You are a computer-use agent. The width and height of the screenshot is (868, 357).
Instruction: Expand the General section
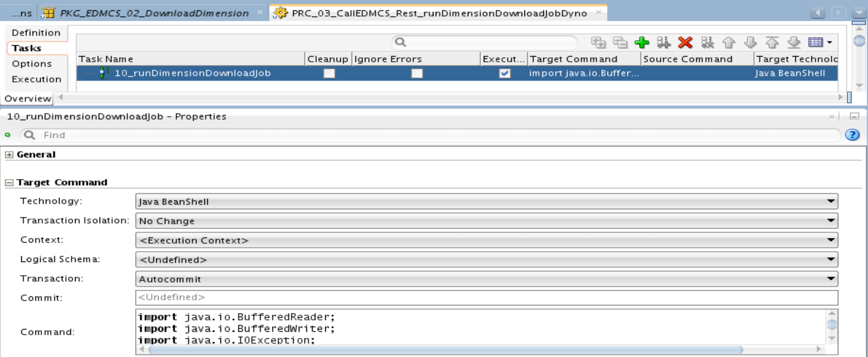(8, 154)
